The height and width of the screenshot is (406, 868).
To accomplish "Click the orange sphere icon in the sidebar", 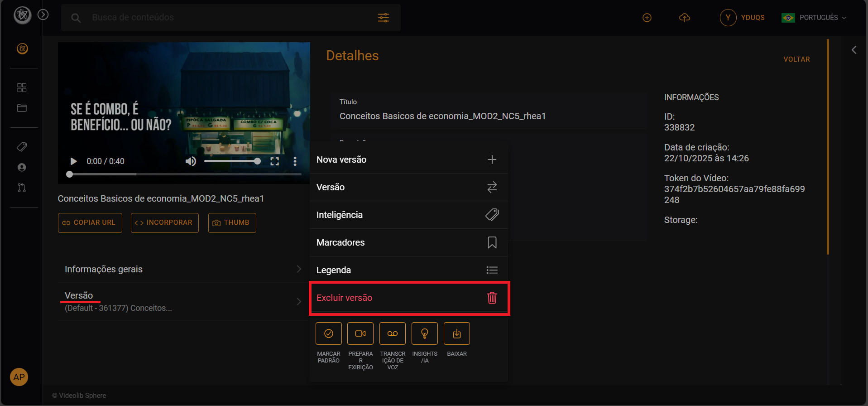I will point(22,48).
